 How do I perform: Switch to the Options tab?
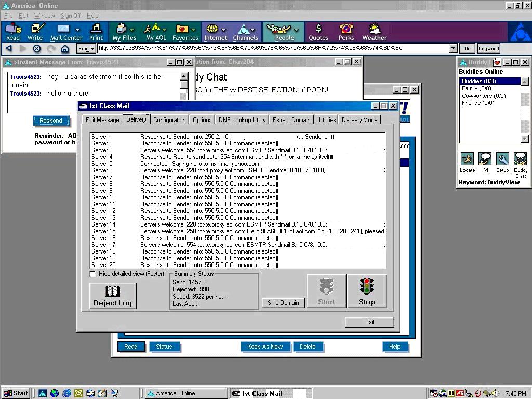point(202,120)
